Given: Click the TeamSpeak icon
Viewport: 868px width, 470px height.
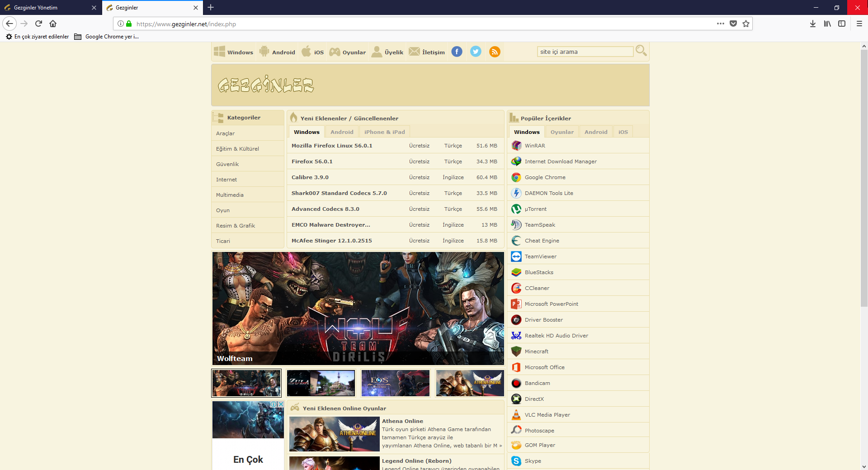Looking at the screenshot, I should pos(516,225).
